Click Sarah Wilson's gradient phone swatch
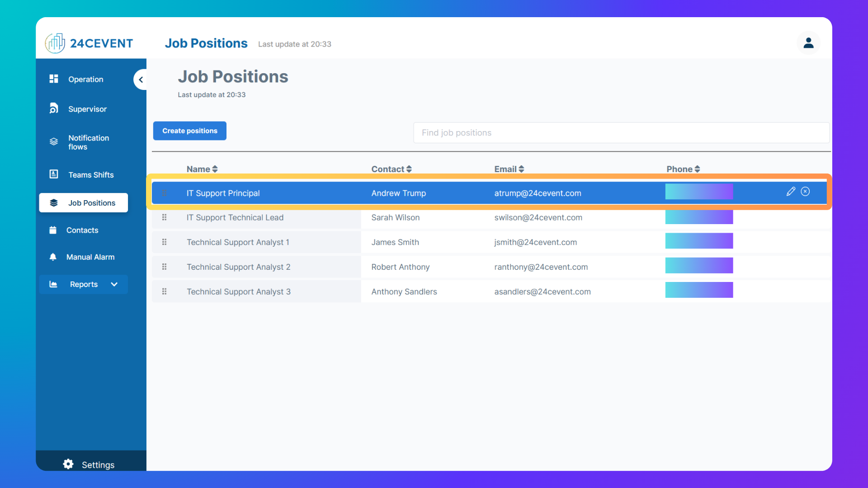Screen dimensions: 868x488 699,216
